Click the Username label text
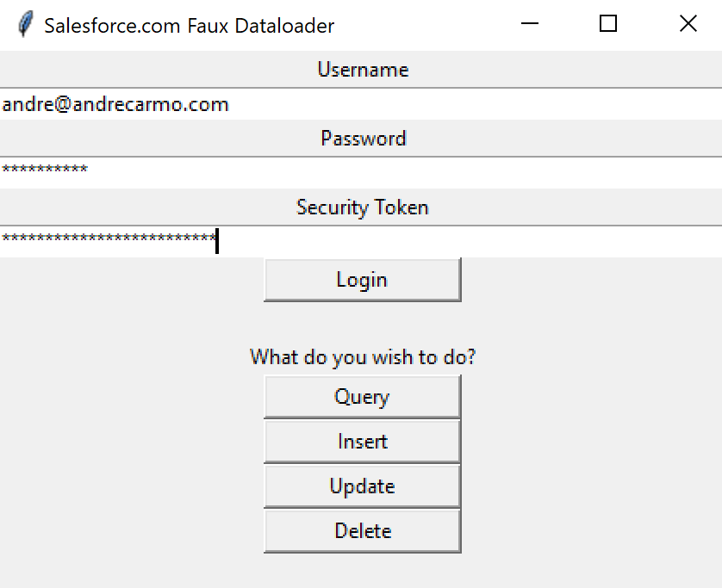 click(363, 70)
